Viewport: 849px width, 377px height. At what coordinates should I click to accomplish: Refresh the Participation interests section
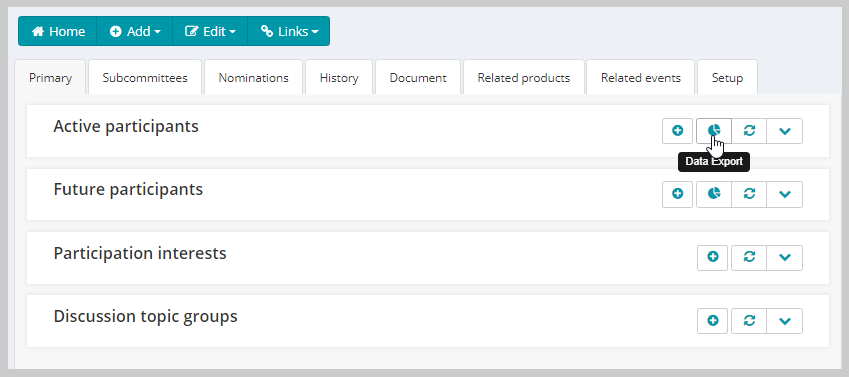(x=749, y=257)
